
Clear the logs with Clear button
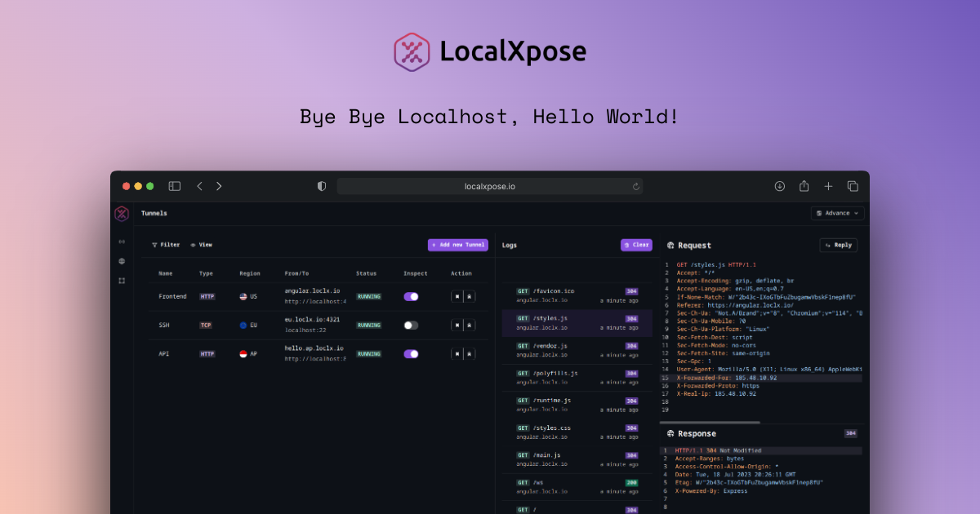tap(636, 245)
